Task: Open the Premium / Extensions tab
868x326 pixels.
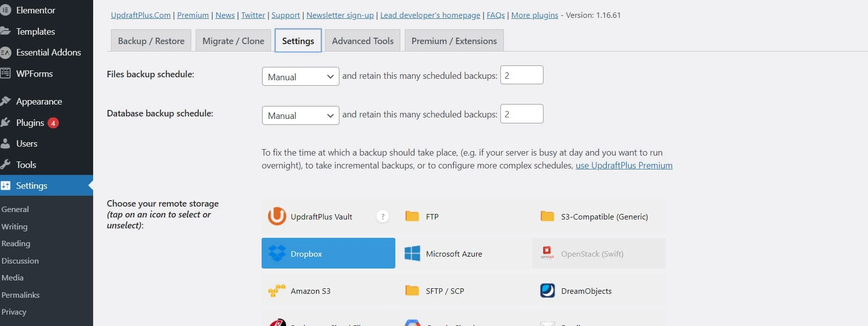Action: click(454, 41)
